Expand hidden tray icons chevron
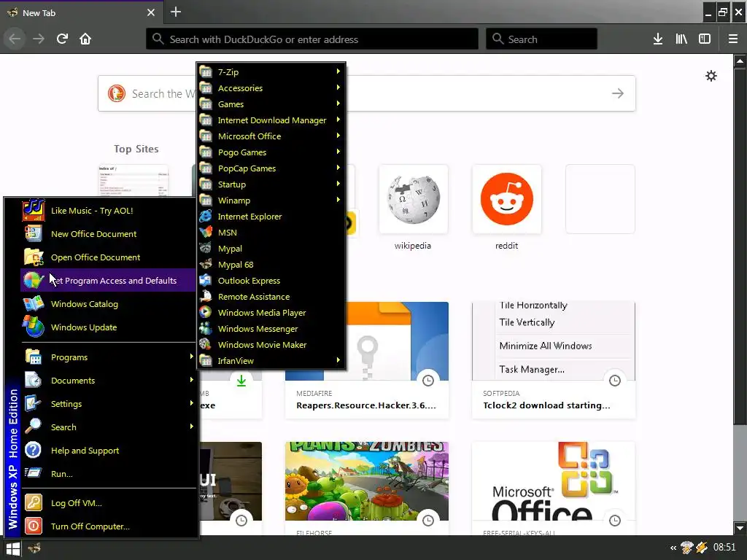Screen dimensions: 747x560 click(673, 548)
